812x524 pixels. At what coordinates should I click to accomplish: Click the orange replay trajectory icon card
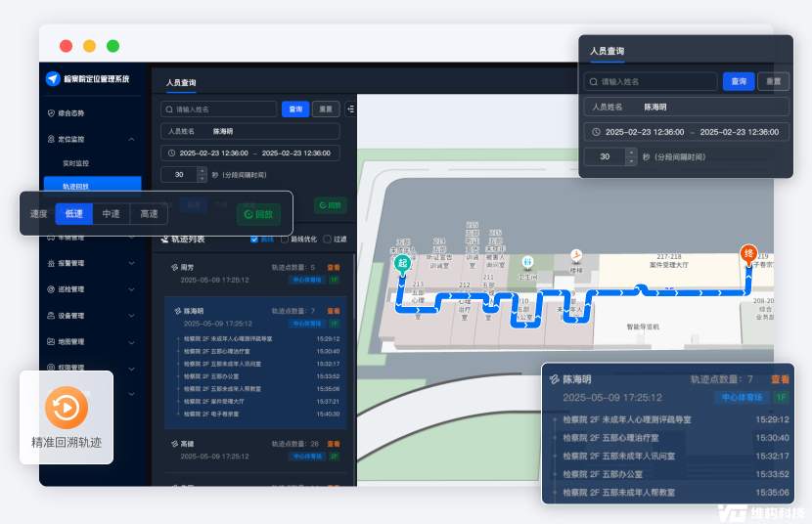pyautogui.click(x=67, y=407)
